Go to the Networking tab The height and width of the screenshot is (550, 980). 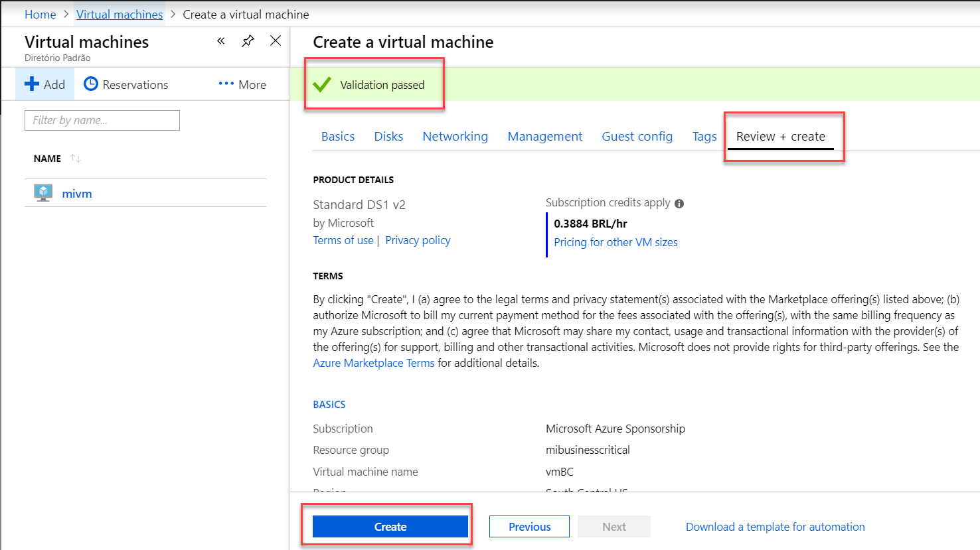455,136
